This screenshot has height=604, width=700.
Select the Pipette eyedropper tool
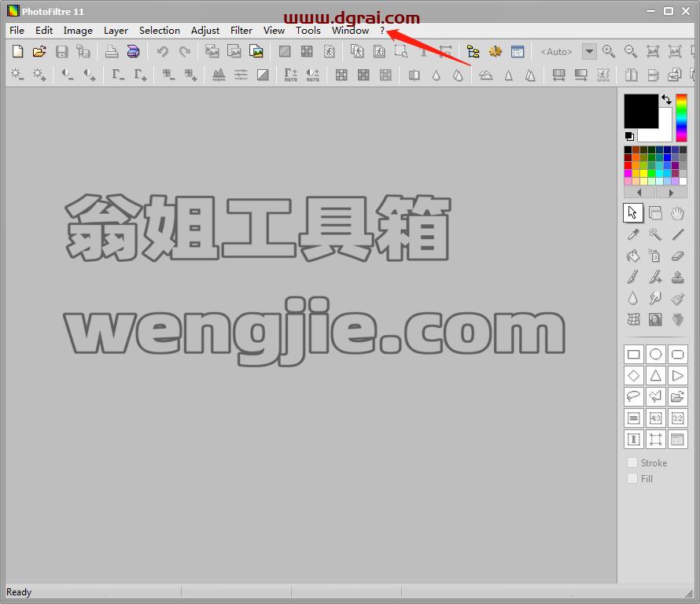(633, 234)
